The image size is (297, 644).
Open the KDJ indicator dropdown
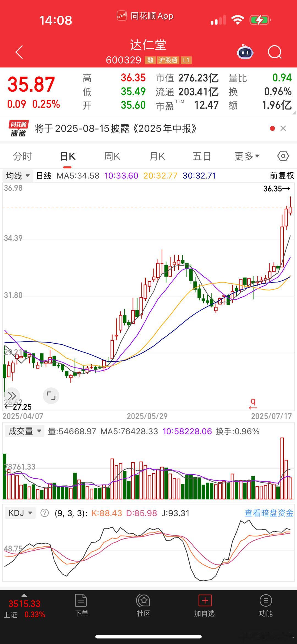[21, 513]
